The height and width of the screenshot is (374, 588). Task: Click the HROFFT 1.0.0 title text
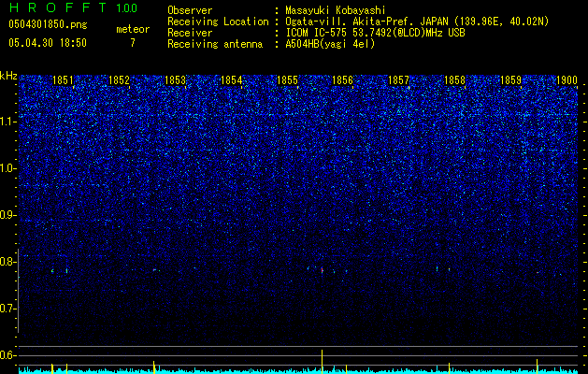73,7
